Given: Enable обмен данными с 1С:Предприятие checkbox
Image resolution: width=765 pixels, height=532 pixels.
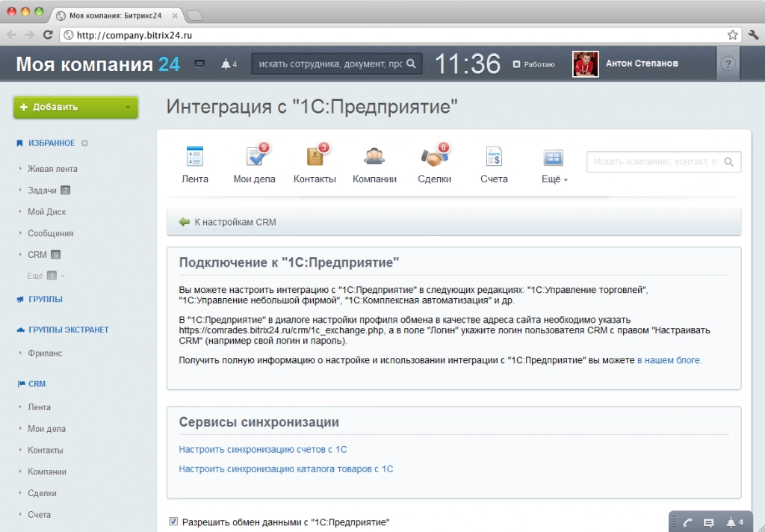Looking at the screenshot, I should click(x=173, y=522).
